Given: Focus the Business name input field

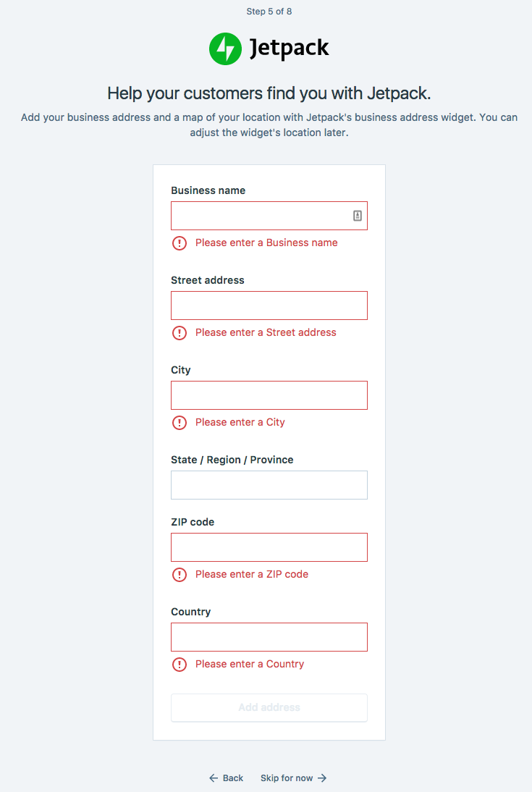Looking at the screenshot, I should click(x=261, y=216).
